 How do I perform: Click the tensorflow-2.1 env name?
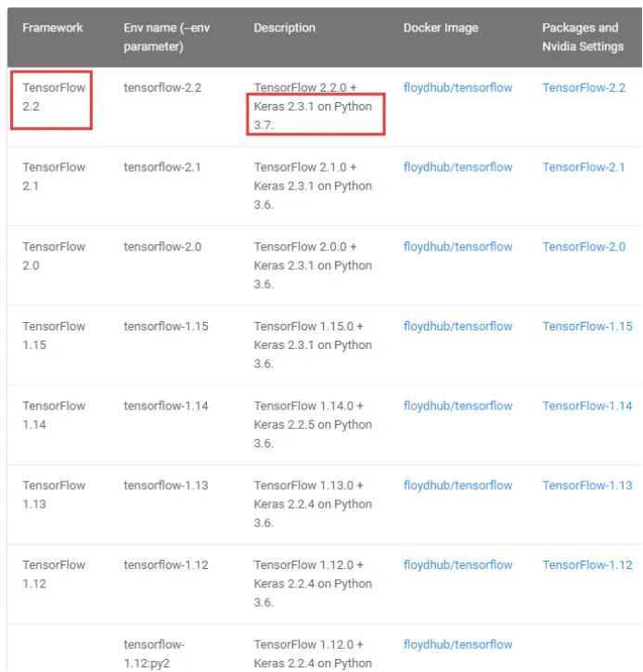162,167
